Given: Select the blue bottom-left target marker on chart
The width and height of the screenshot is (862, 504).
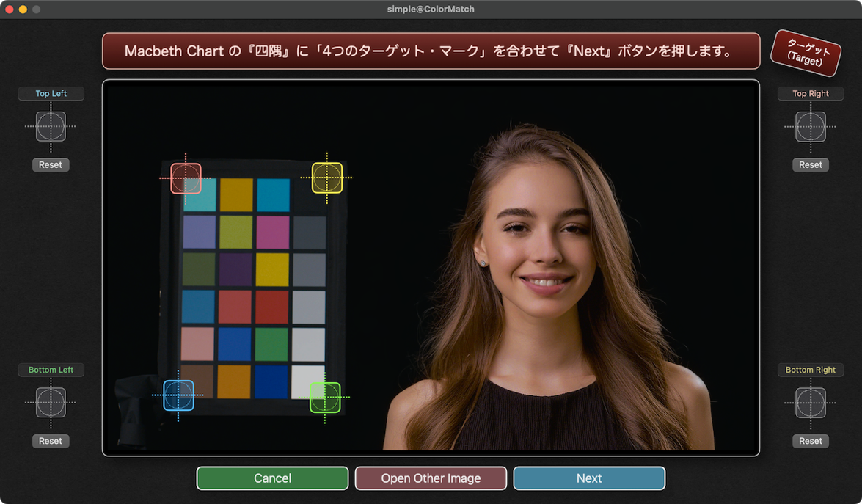Looking at the screenshot, I should [179, 395].
